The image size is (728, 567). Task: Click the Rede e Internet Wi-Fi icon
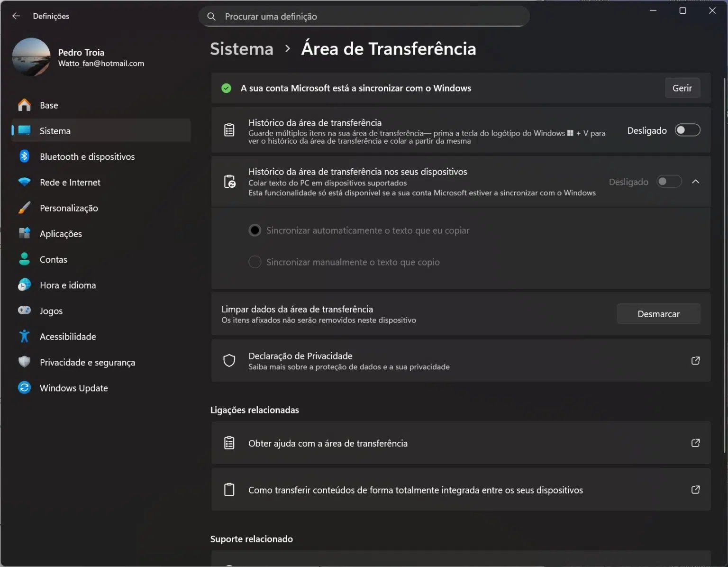click(24, 182)
